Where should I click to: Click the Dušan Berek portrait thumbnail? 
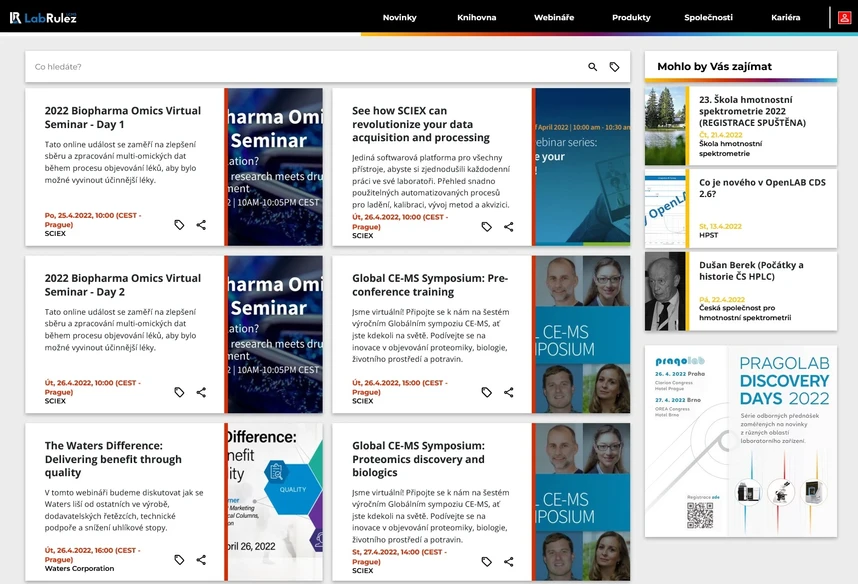click(665, 291)
